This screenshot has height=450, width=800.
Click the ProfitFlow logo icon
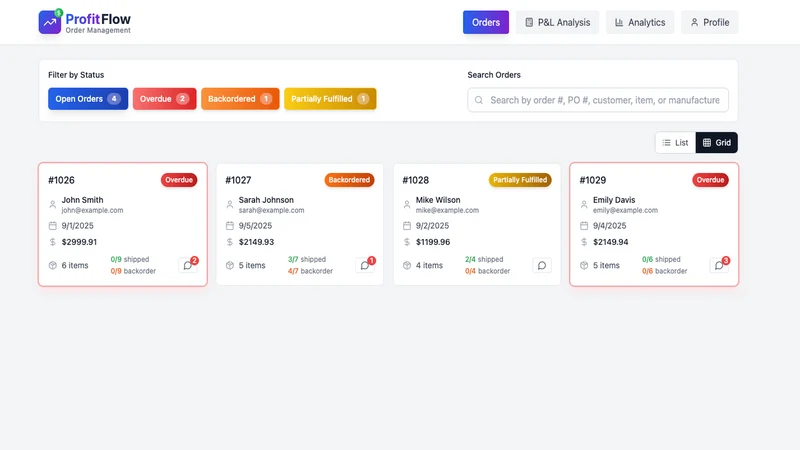pyautogui.click(x=50, y=22)
